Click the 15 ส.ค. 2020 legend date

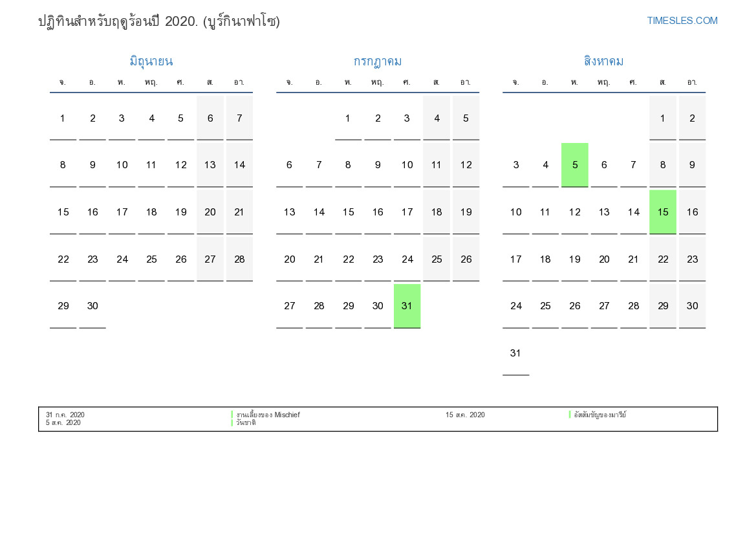tap(465, 415)
